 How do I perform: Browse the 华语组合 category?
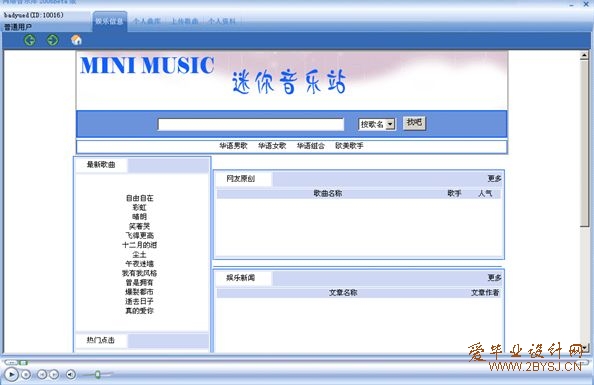[x=311, y=146]
